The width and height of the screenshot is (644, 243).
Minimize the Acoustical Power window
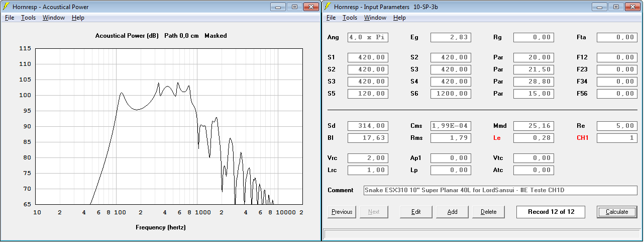278,7
